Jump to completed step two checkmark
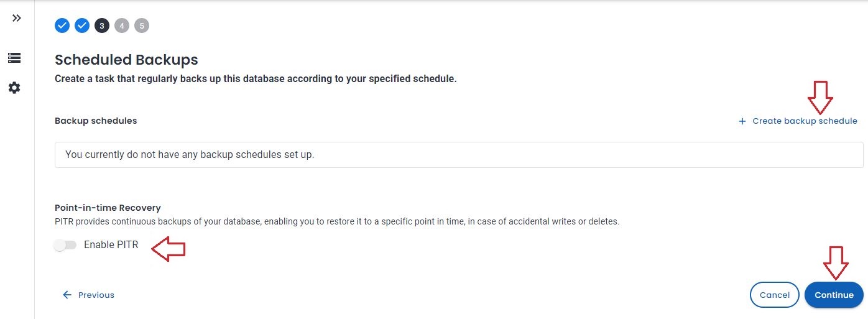 point(82,25)
